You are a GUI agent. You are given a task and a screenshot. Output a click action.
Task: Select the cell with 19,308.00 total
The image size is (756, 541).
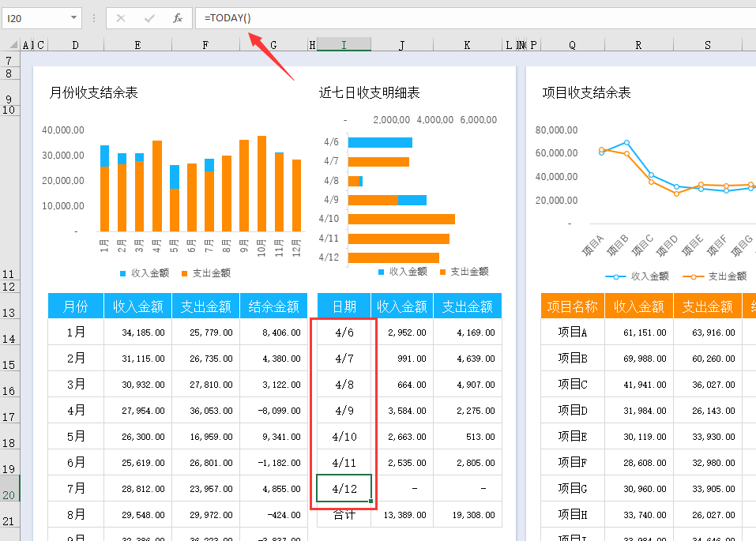pos(467,514)
